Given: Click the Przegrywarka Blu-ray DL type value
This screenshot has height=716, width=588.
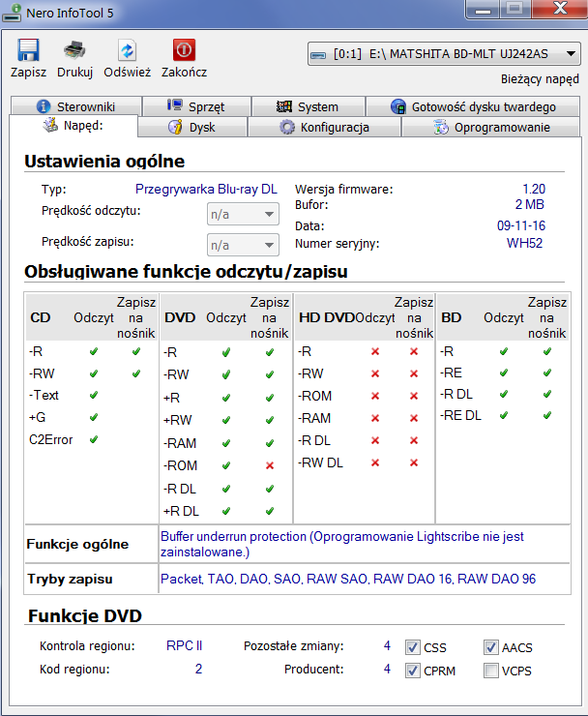Looking at the screenshot, I should click(x=206, y=189).
